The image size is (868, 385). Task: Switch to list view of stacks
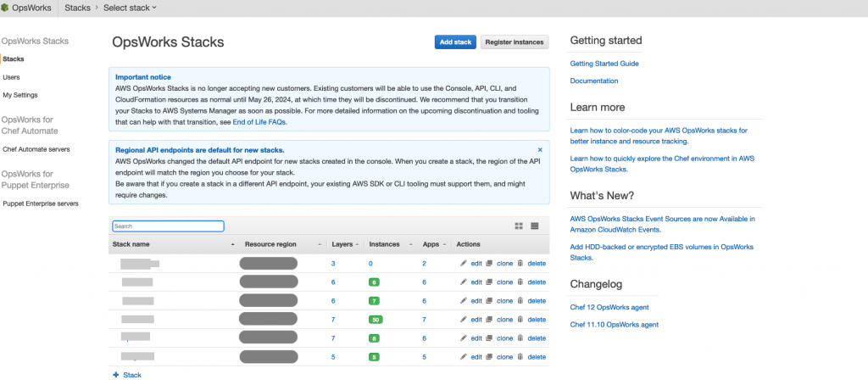point(535,226)
